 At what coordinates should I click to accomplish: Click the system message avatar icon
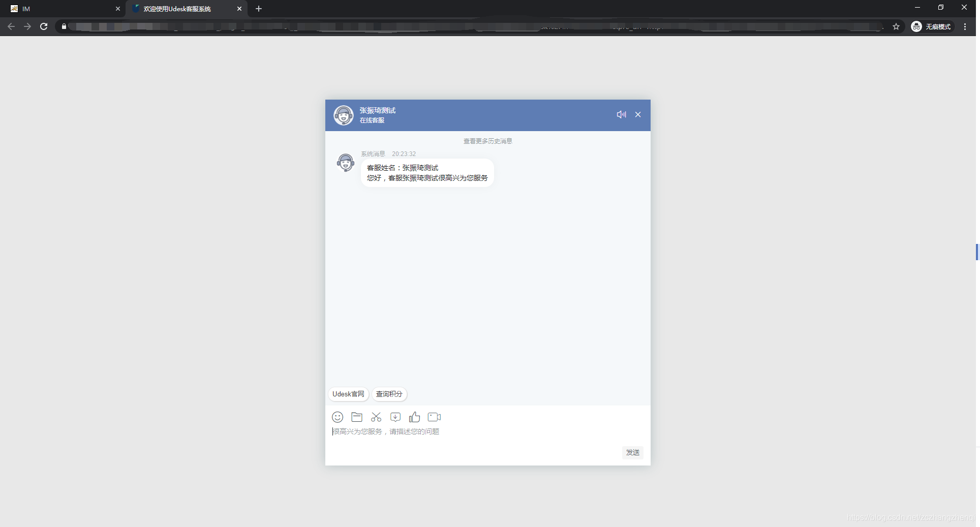[x=346, y=163]
